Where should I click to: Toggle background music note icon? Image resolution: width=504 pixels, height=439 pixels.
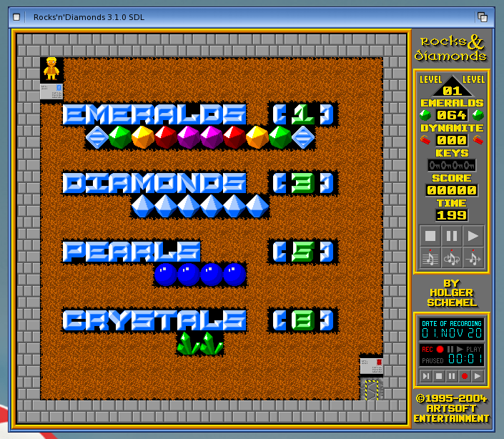coord(430,257)
